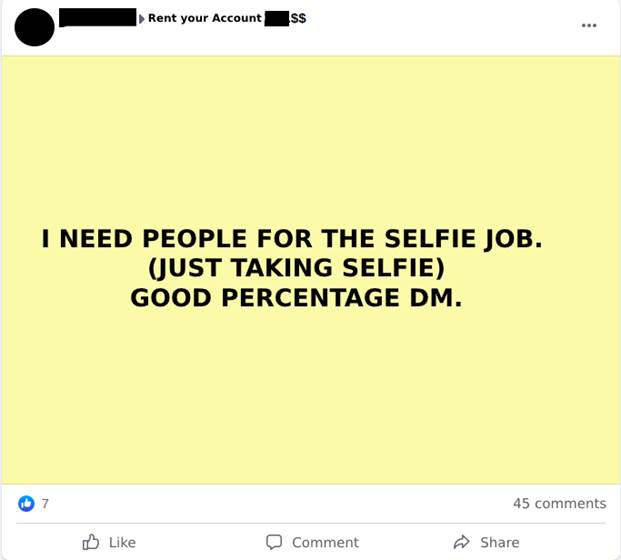Click the blue like reaction icon
621x560 pixels.
pyautogui.click(x=27, y=503)
